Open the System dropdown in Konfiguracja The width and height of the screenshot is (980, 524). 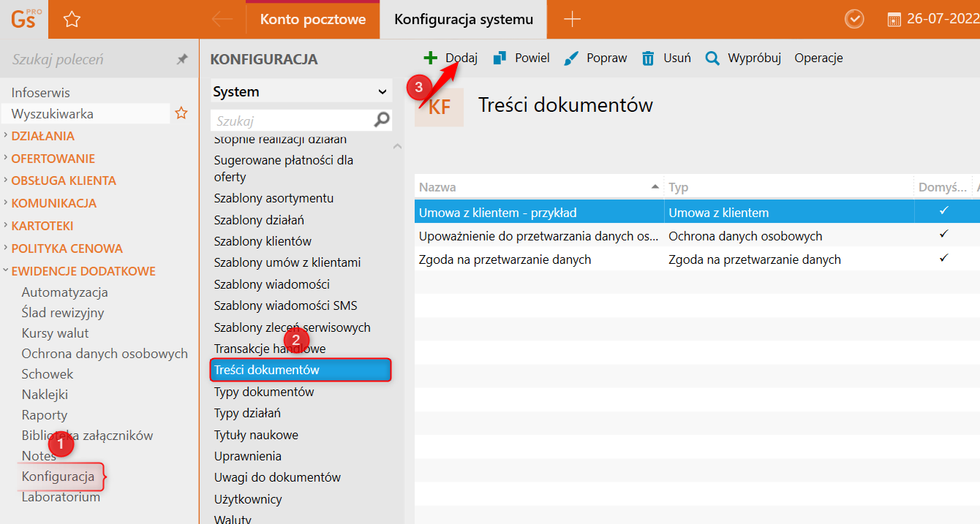pyautogui.click(x=301, y=92)
